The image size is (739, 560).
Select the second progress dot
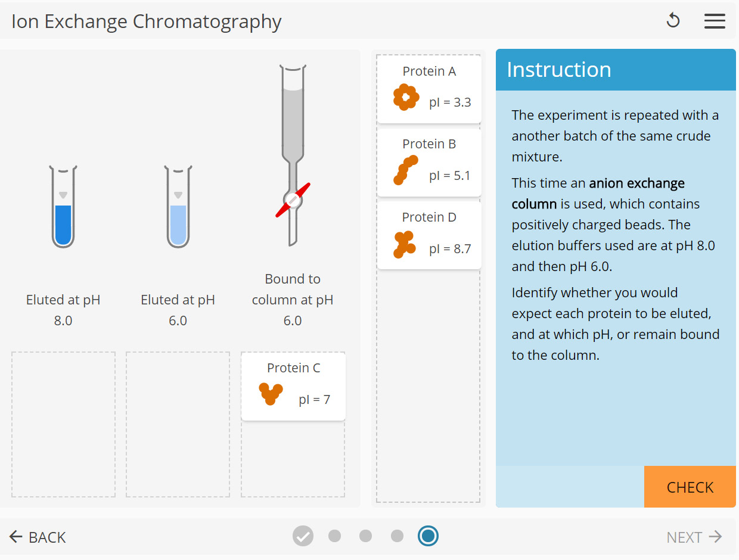coord(334,536)
